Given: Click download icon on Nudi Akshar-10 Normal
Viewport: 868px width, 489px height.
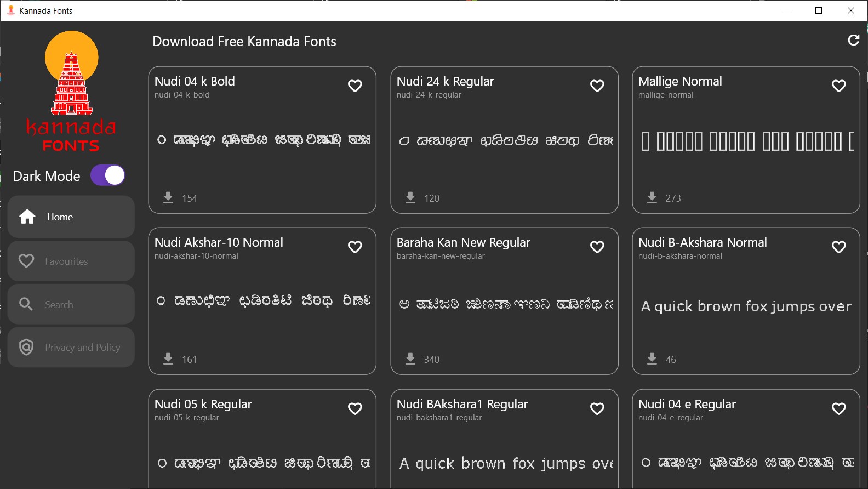Looking at the screenshot, I should coord(168,359).
